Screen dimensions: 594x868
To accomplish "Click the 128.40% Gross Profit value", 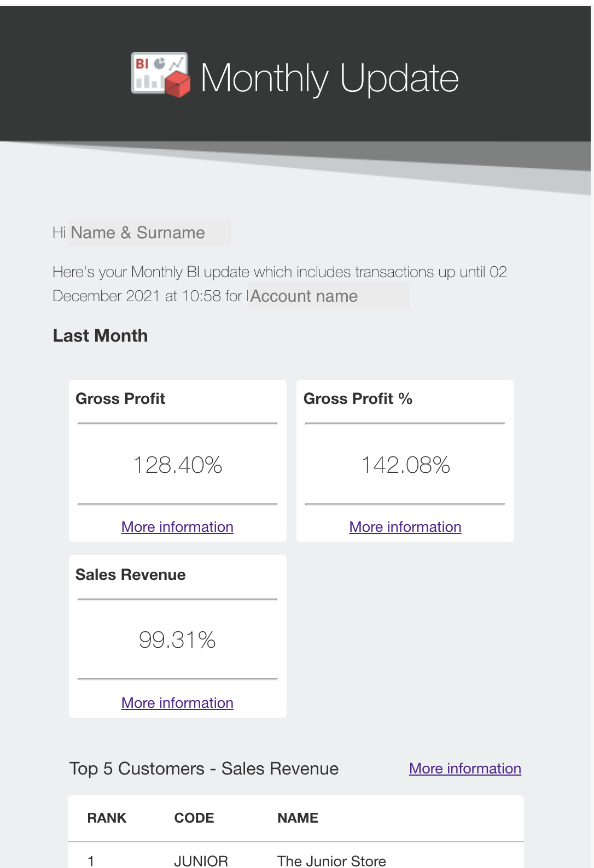I will tap(177, 465).
